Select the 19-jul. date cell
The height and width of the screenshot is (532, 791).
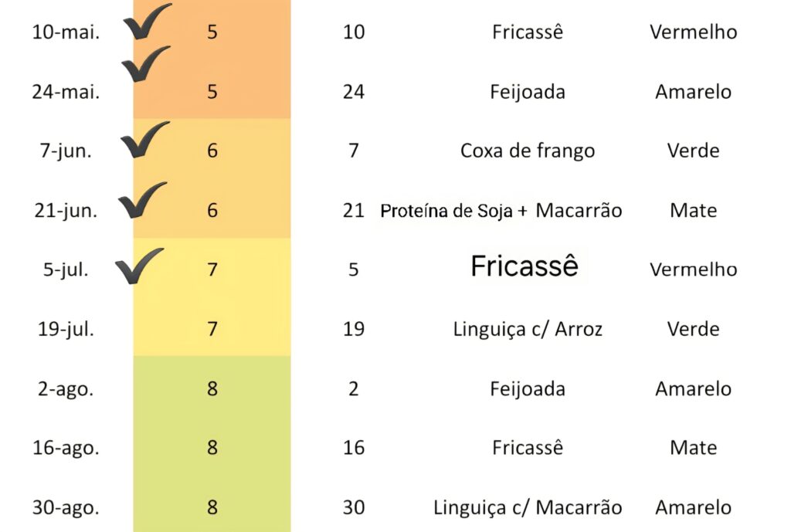click(x=66, y=329)
